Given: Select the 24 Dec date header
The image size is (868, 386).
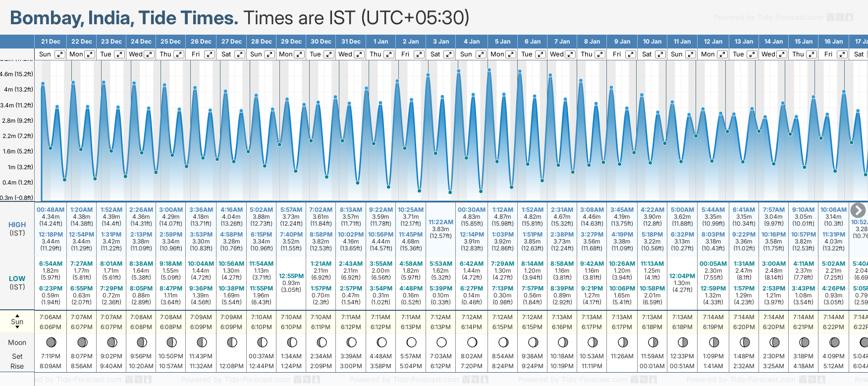Looking at the screenshot, I should pos(141,42).
